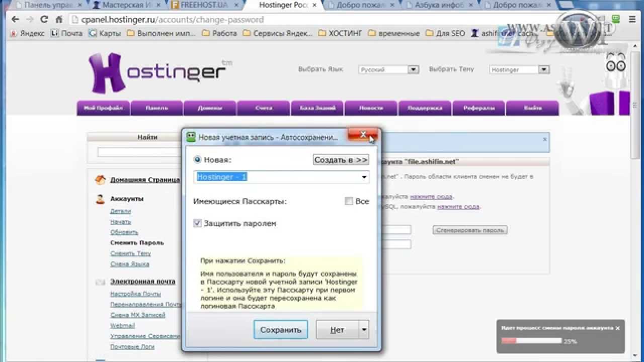This screenshot has height=362, width=644.
Task: Open the Обновить sidebar link
Action: coord(124,232)
